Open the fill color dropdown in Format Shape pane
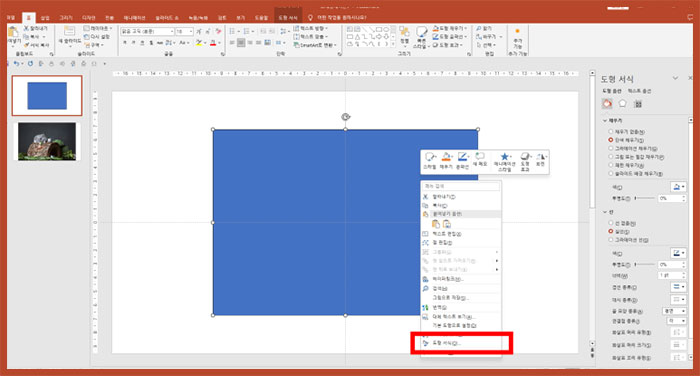 pyautogui.click(x=678, y=187)
